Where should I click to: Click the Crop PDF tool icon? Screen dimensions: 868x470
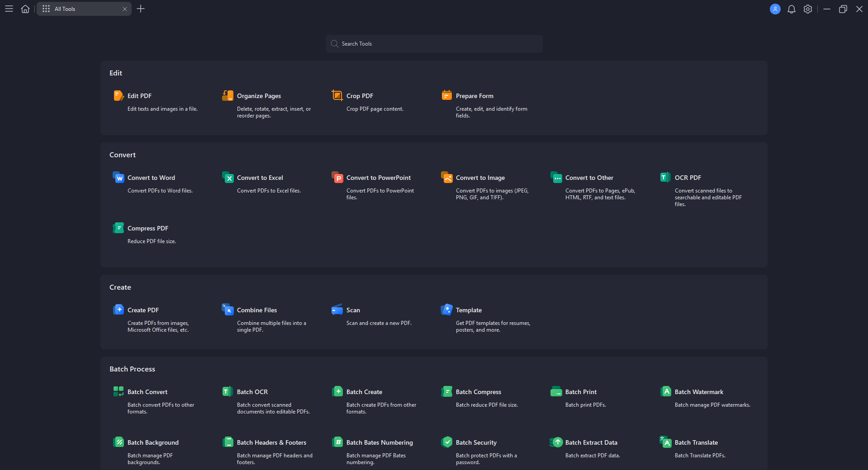click(337, 95)
